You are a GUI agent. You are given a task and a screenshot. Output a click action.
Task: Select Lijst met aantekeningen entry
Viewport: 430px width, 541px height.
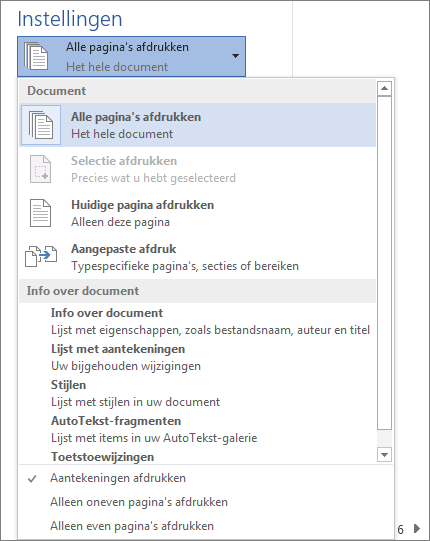(x=197, y=357)
